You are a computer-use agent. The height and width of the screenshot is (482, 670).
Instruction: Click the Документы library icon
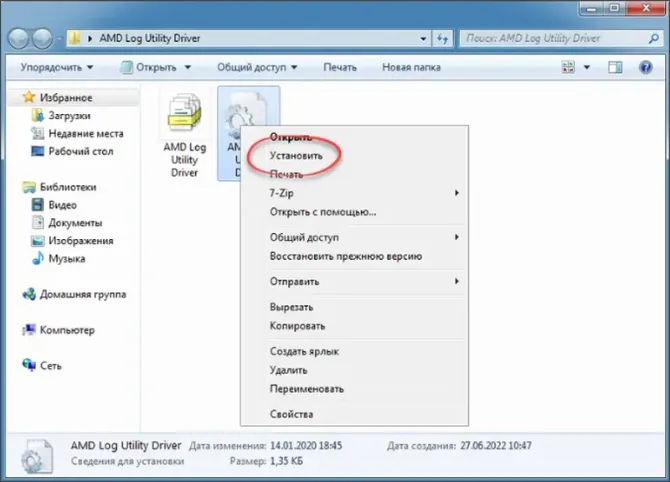point(38,223)
